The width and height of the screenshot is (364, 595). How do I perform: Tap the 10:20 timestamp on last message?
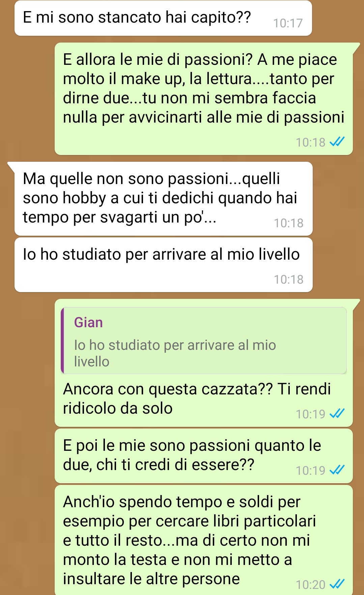311,584
